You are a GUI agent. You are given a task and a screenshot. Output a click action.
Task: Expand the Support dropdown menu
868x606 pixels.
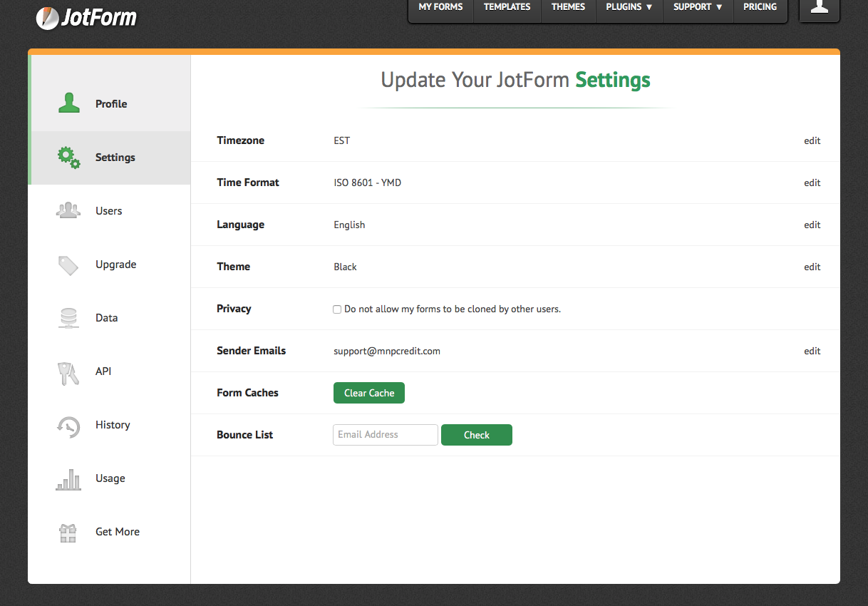click(698, 7)
